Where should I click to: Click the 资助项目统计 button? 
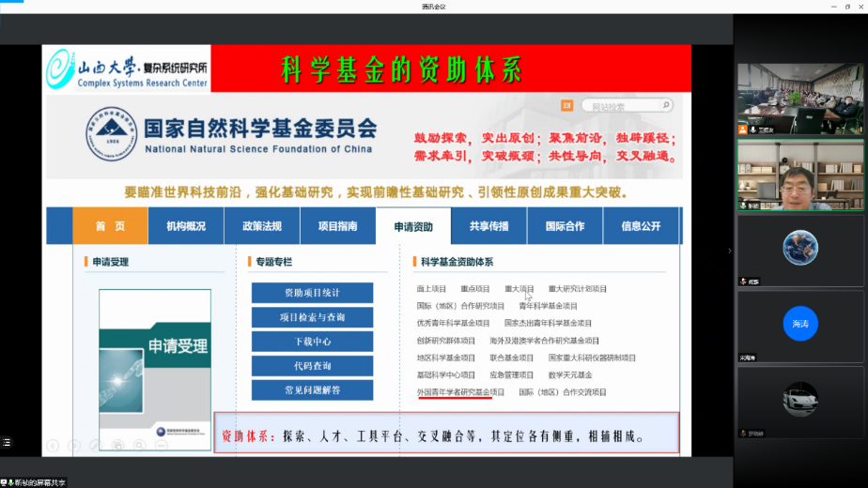(312, 293)
